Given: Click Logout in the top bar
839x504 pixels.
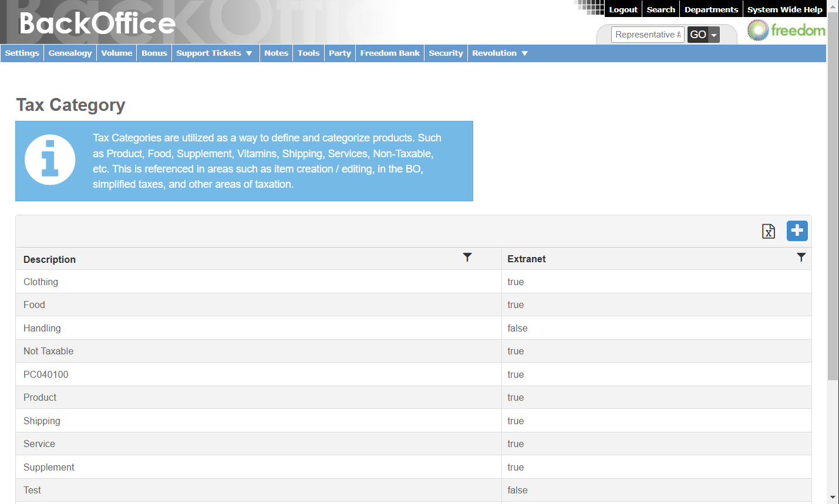Looking at the screenshot, I should [623, 9].
